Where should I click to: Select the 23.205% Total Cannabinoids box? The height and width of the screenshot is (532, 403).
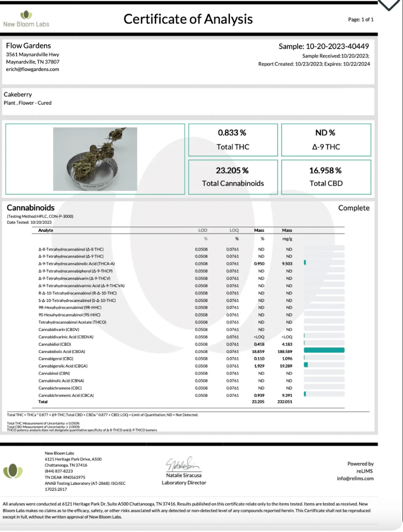(x=233, y=177)
